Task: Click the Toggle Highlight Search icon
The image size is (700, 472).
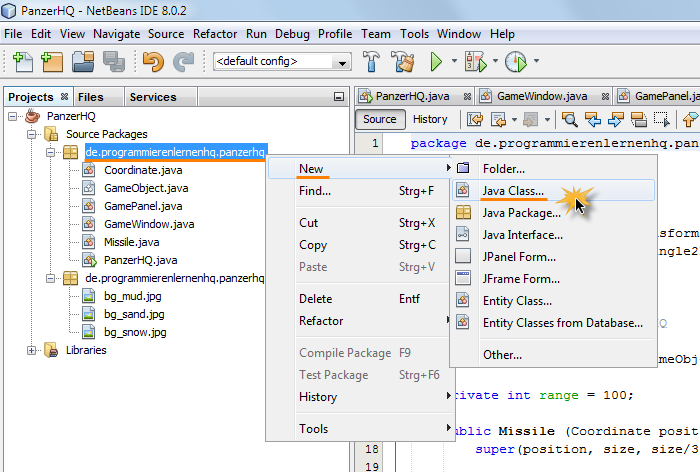Action: (x=639, y=119)
